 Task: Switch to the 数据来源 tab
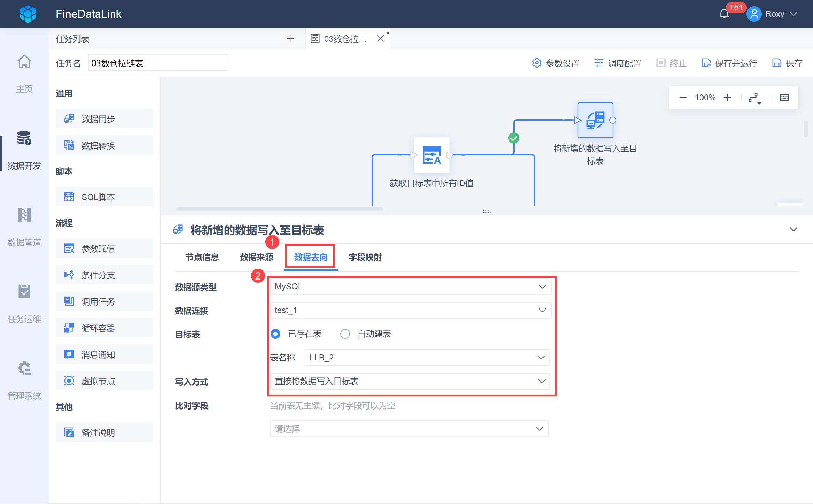(x=256, y=257)
